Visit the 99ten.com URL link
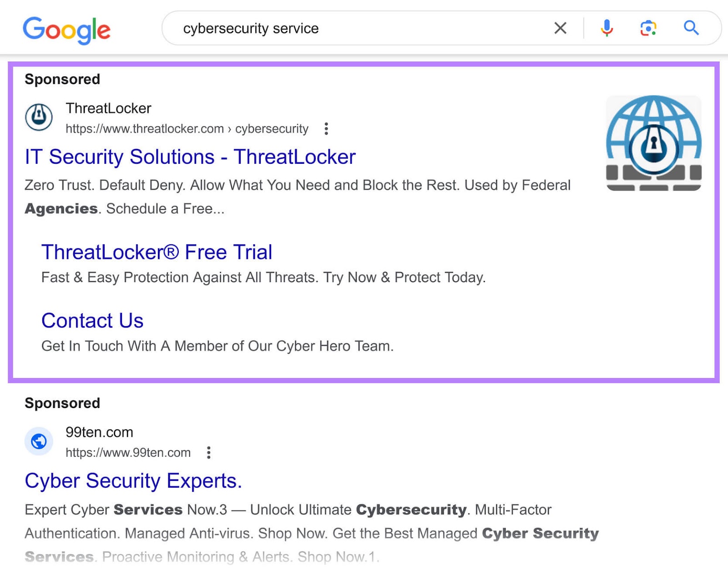This screenshot has width=728, height=575. coord(127,452)
